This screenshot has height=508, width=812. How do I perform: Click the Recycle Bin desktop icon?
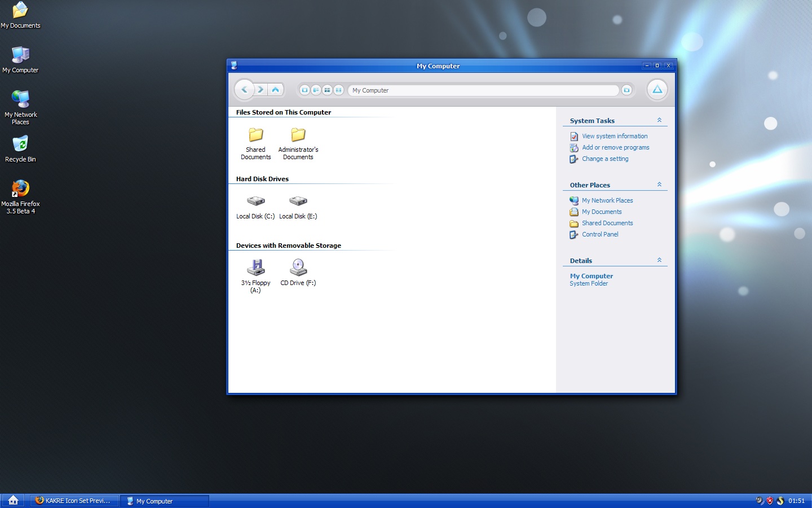(x=20, y=145)
